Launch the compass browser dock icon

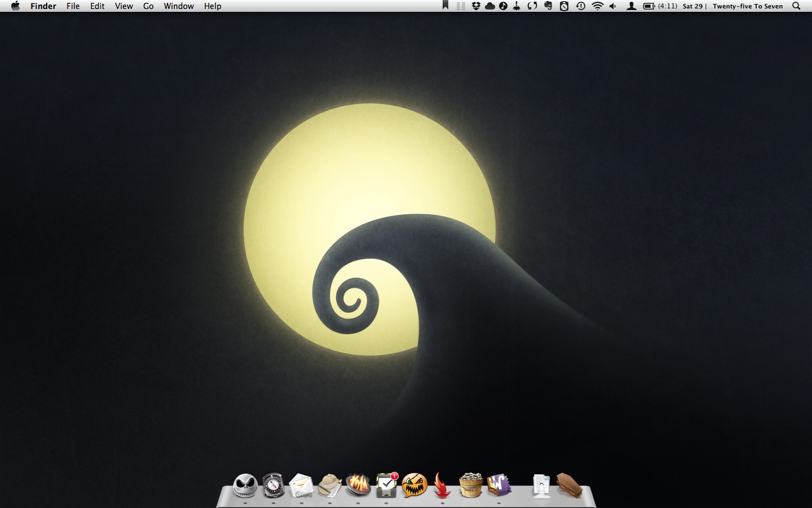tap(273, 485)
